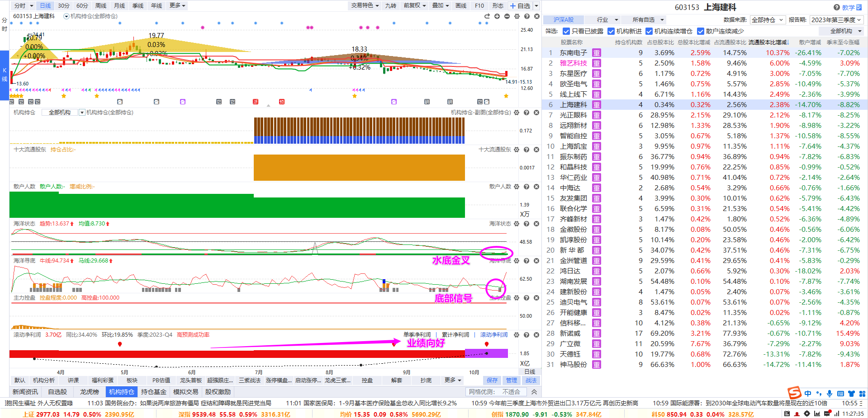This screenshot has width=868, height=418.
Task: Open main chart settings gear icon
Action: pos(517,16)
